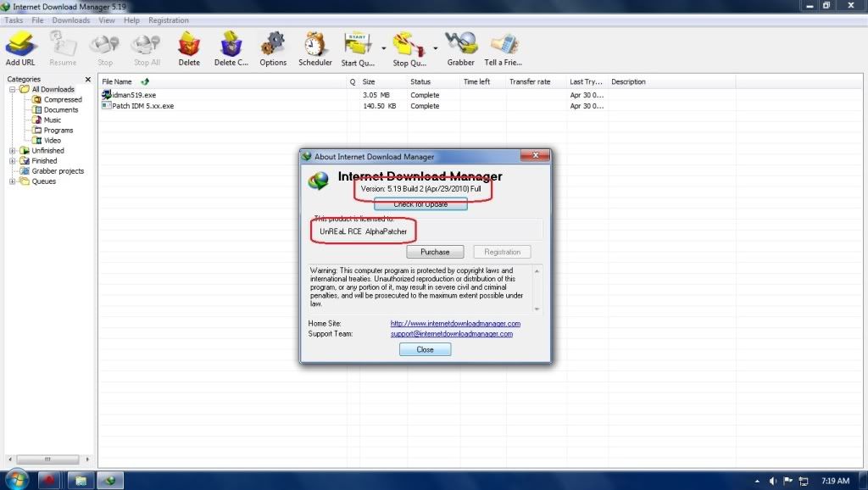Open the internetdownloadmanager.com home site link

[x=455, y=323]
